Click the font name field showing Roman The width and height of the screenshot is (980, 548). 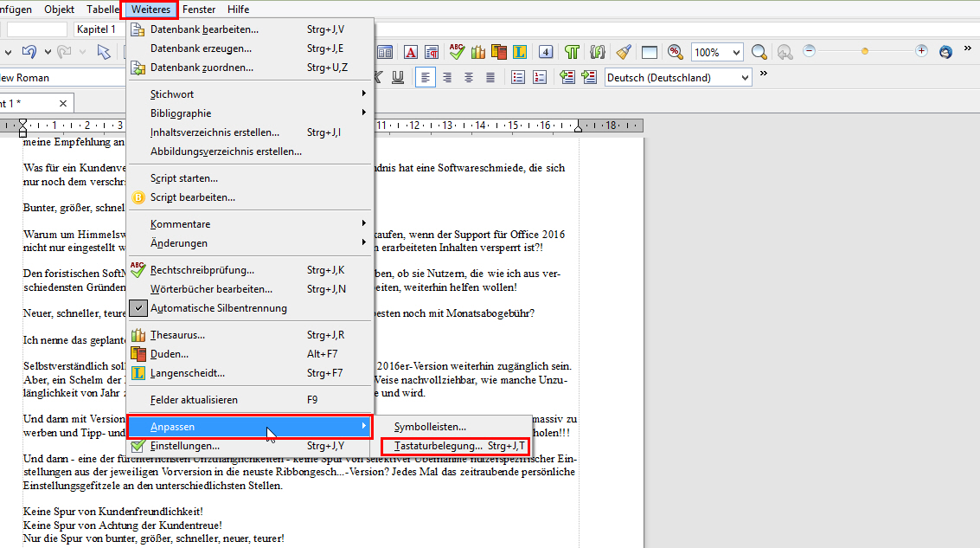click(x=62, y=78)
